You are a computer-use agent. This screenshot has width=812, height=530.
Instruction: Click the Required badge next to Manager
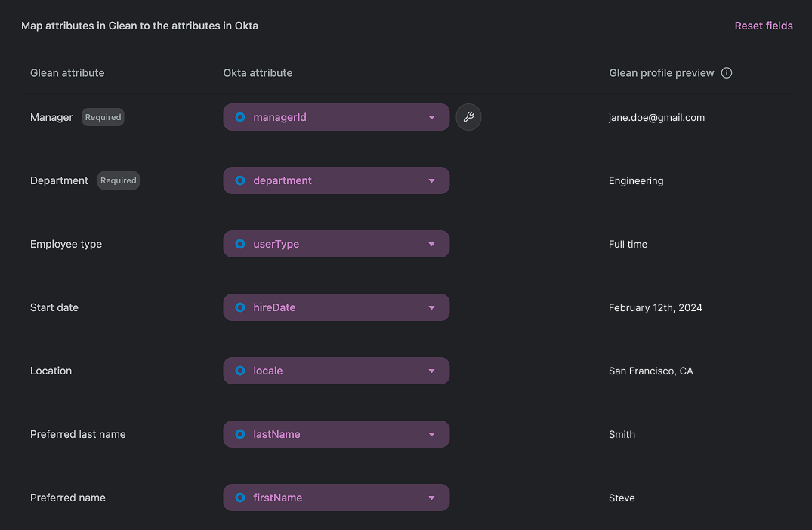point(103,117)
